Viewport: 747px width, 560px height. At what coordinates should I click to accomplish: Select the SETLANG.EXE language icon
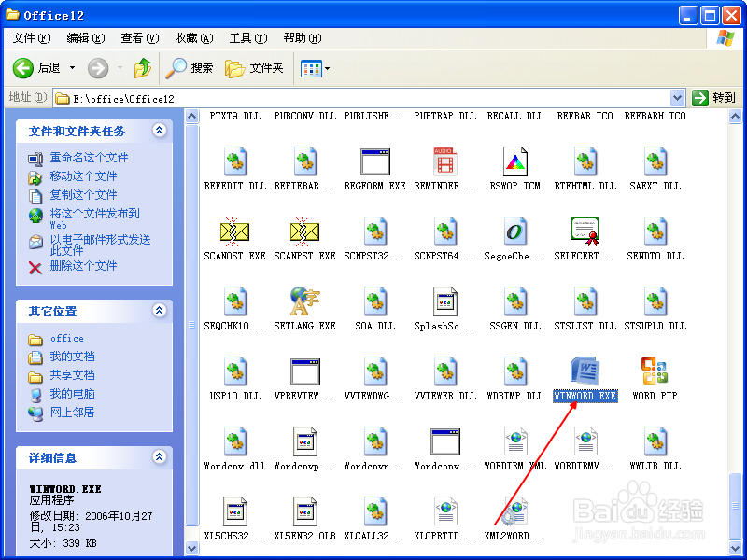305,301
